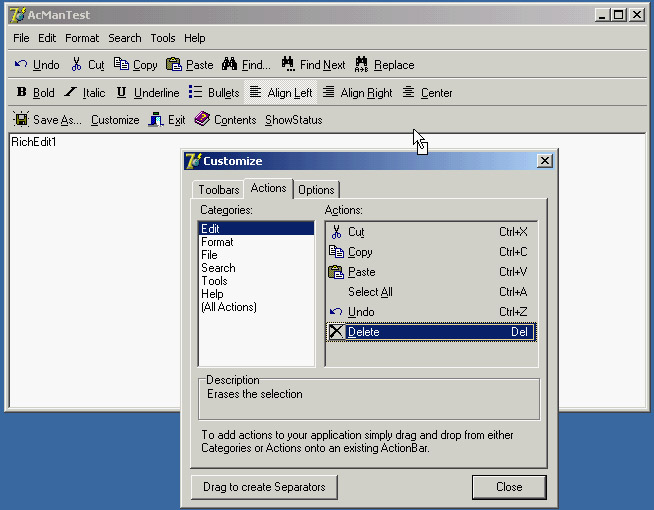This screenshot has height=510, width=654.
Task: Open the Tools menu
Action: pos(162,38)
